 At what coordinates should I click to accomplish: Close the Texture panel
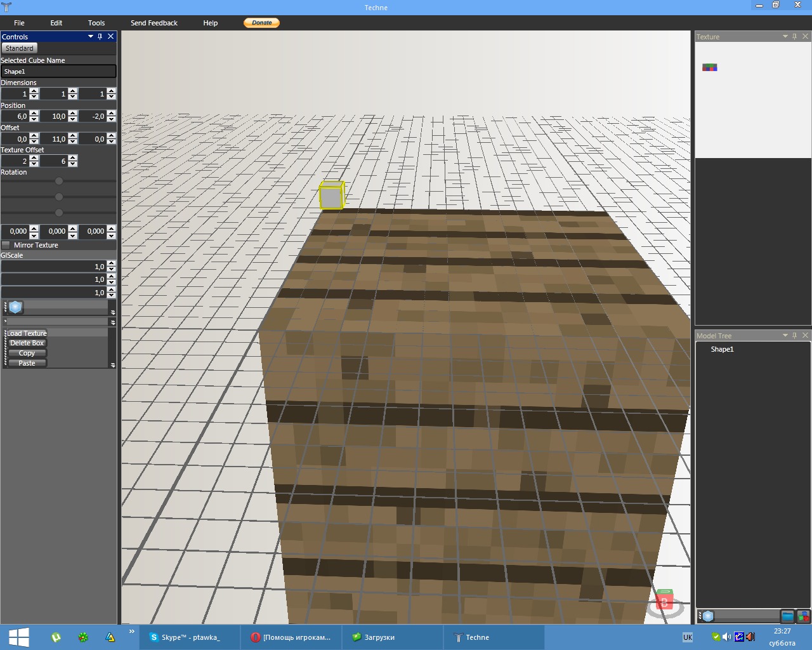pyautogui.click(x=806, y=36)
